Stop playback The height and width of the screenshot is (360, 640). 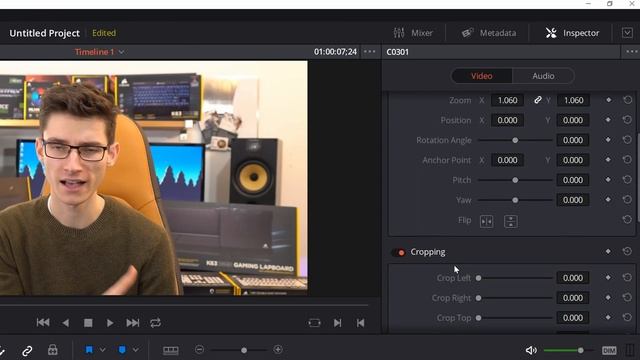pos(88,323)
